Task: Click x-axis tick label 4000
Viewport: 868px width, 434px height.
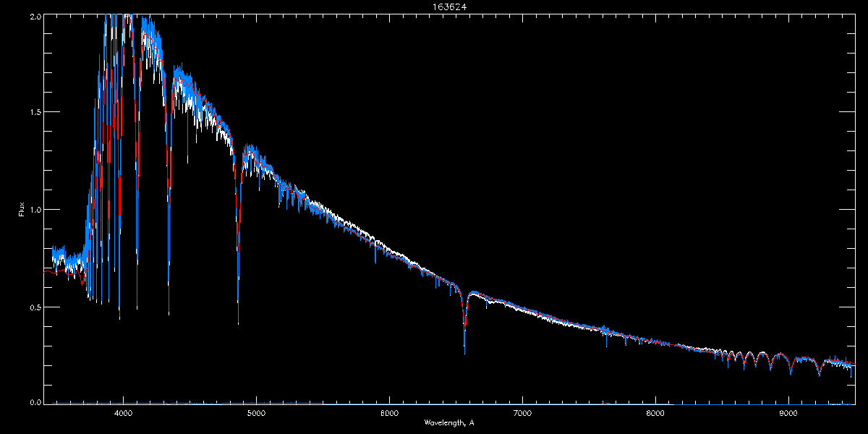Action: point(123,413)
